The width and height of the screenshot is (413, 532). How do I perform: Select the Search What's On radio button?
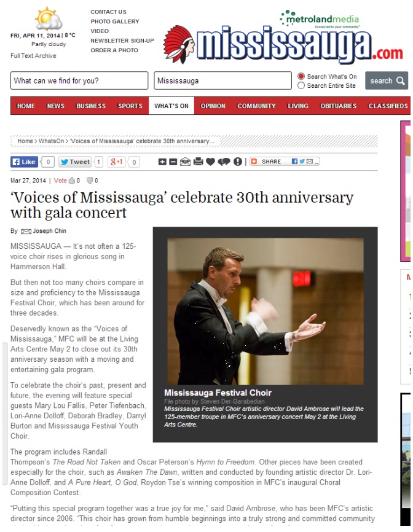click(x=301, y=77)
